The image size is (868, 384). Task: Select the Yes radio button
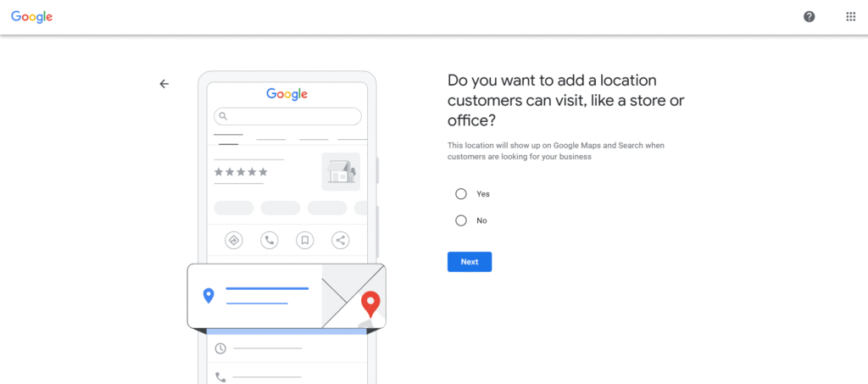(460, 194)
